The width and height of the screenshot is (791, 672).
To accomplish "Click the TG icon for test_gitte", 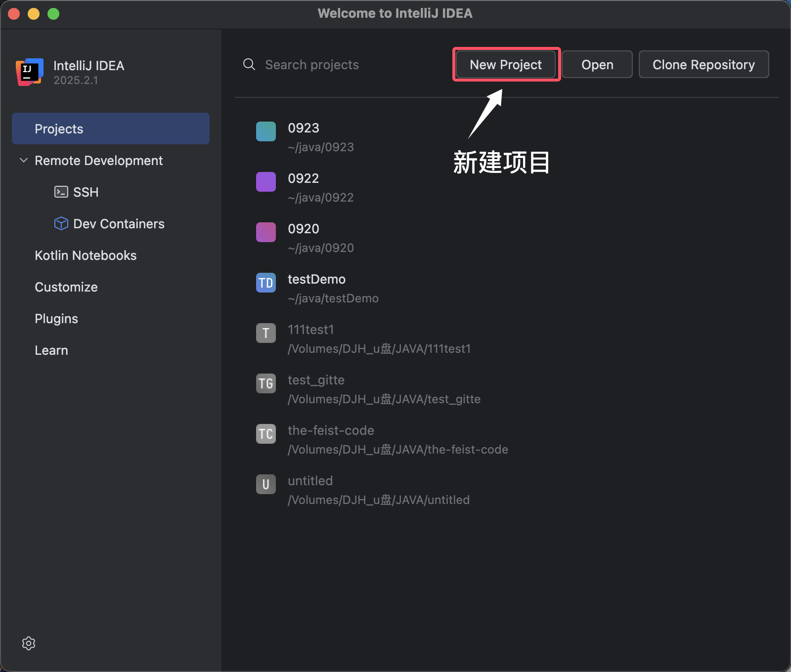I will [x=266, y=383].
